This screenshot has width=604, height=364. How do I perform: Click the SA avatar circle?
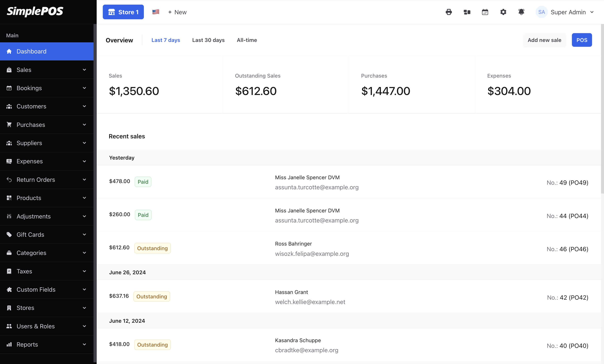coord(541,12)
